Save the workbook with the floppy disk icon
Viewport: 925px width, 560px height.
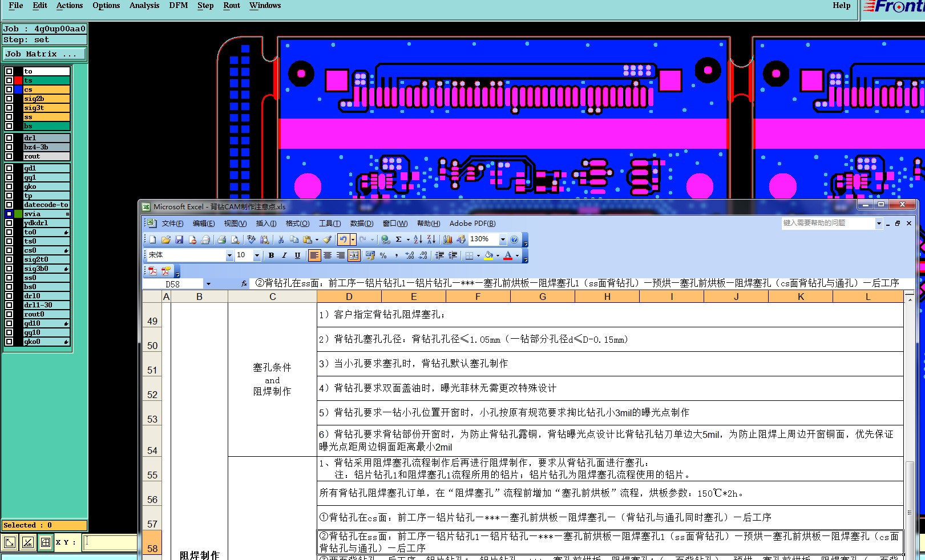[x=179, y=240]
